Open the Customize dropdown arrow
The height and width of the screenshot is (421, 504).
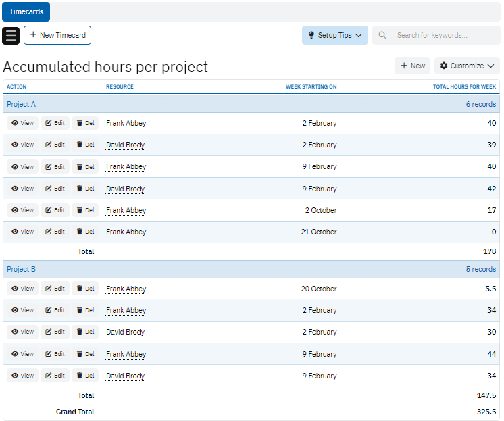click(490, 66)
